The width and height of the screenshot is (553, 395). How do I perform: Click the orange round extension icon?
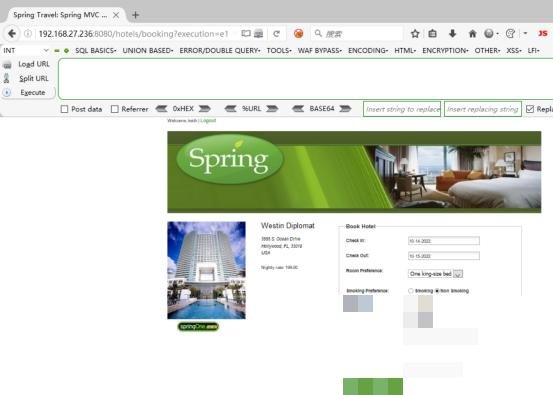298,34
